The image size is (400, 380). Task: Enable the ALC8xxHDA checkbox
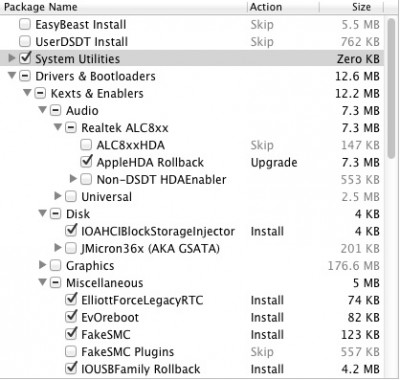click(86, 145)
